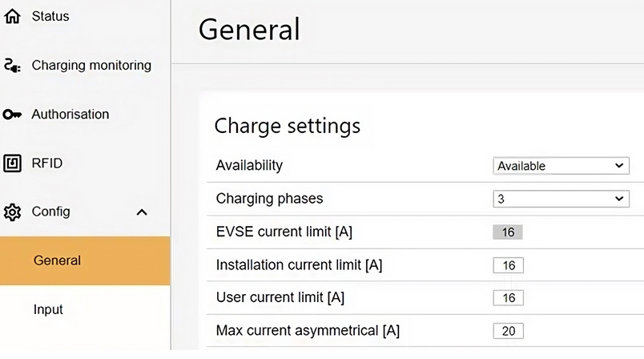Open the Status page

(x=50, y=16)
